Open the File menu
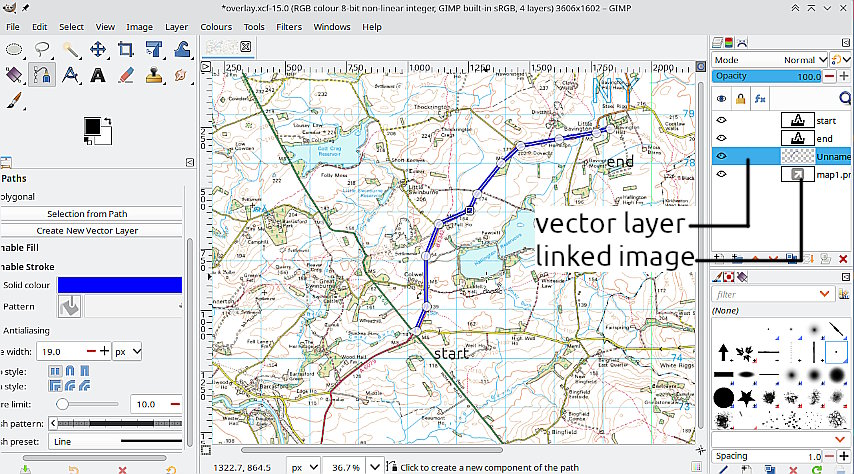The image size is (854, 474). pos(13,27)
